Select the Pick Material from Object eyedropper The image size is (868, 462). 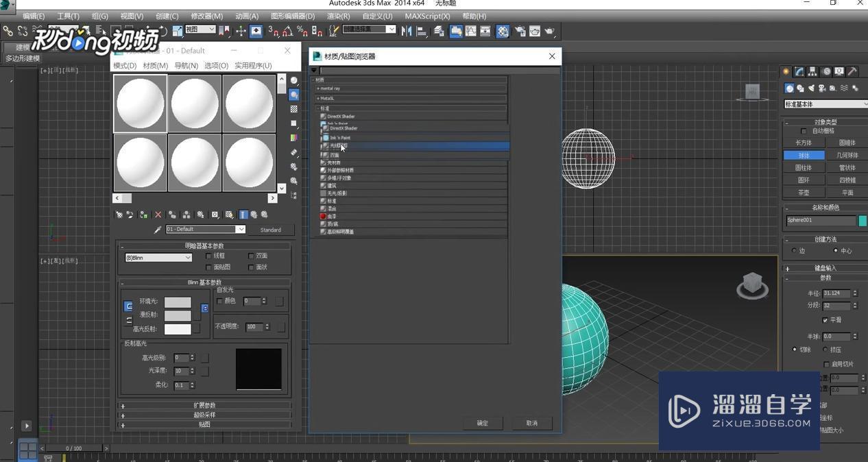click(158, 229)
